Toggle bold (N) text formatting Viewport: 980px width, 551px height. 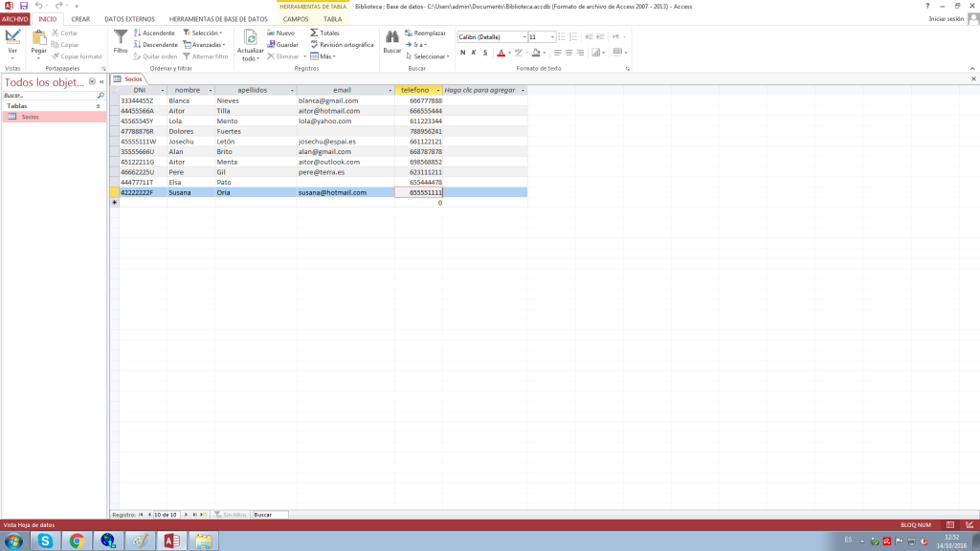pos(462,53)
